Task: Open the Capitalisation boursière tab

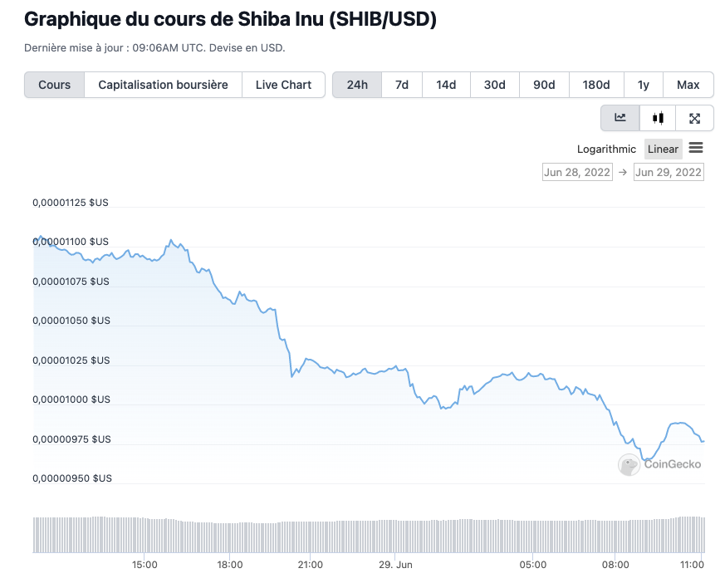Action: (x=163, y=85)
